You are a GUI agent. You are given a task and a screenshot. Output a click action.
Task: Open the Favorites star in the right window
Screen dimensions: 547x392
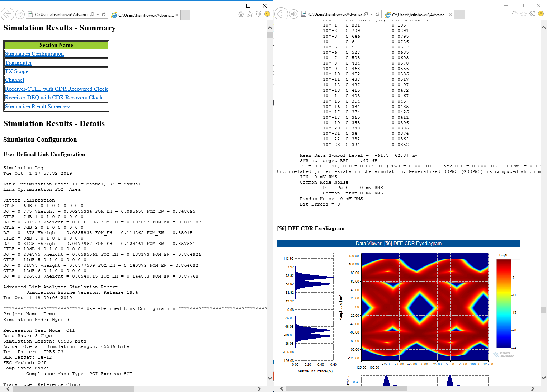click(x=523, y=14)
